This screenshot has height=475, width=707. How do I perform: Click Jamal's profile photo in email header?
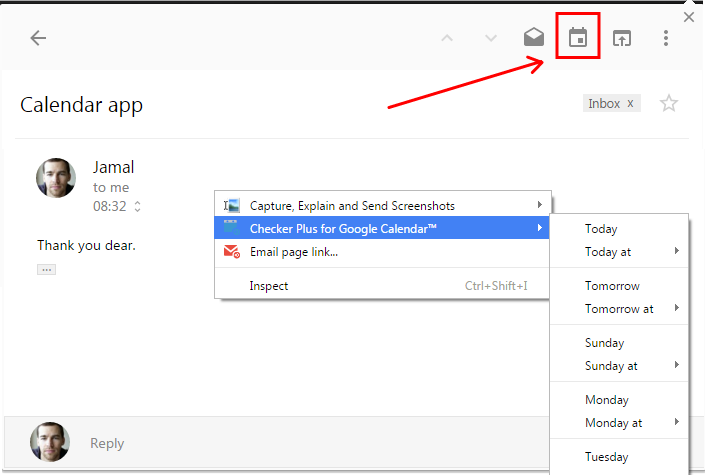(x=56, y=178)
